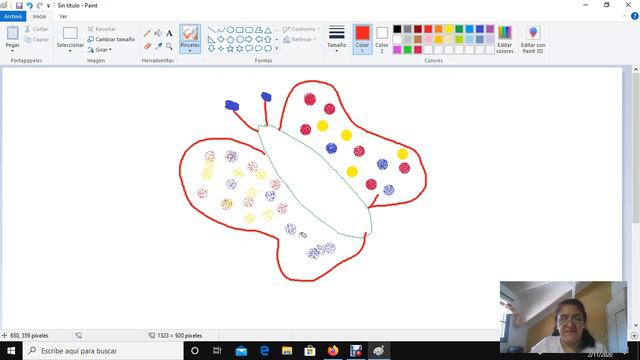Pick the curve shape
The height and width of the screenshot is (360, 640).
221,30
